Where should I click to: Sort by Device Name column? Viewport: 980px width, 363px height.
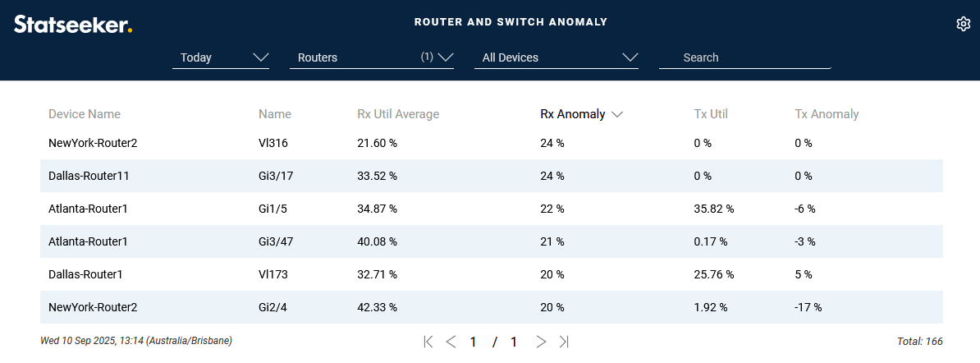pyautogui.click(x=85, y=114)
